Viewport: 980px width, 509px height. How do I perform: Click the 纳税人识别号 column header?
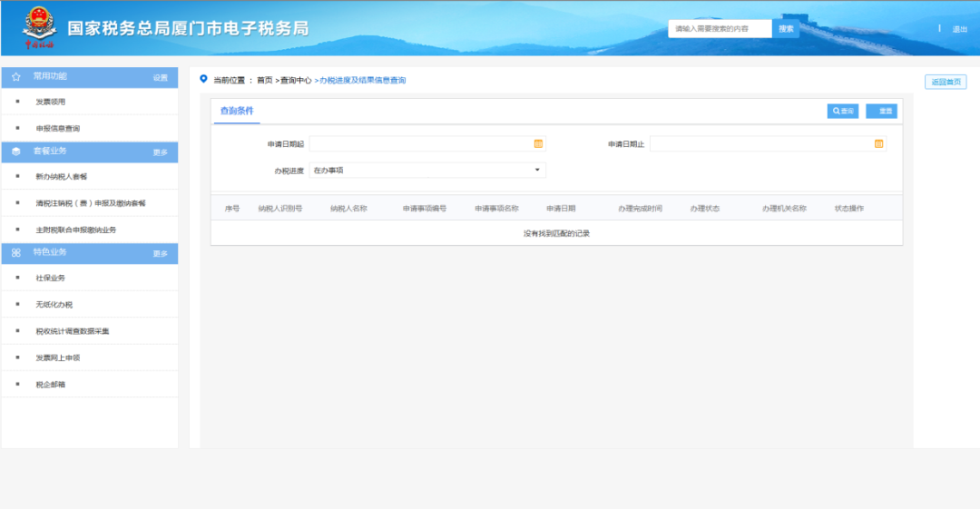280,209
